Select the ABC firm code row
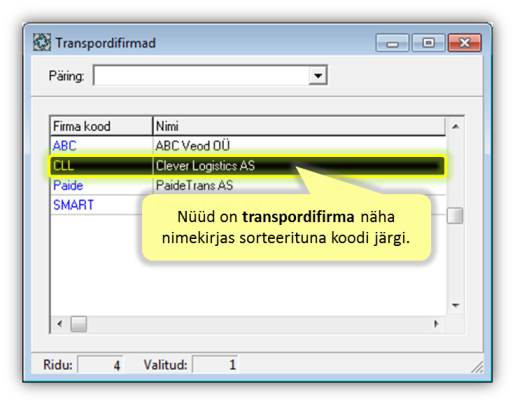Screen dimensions: 515x405 pyautogui.click(x=65, y=146)
